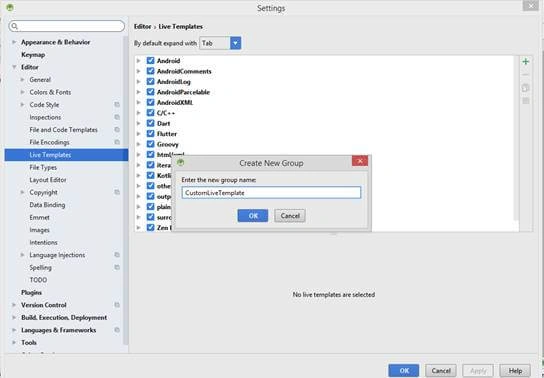Image resolution: width=544 pixels, height=378 pixels.
Task: Expand the Colors & Fonts subsection
Action: (23, 92)
